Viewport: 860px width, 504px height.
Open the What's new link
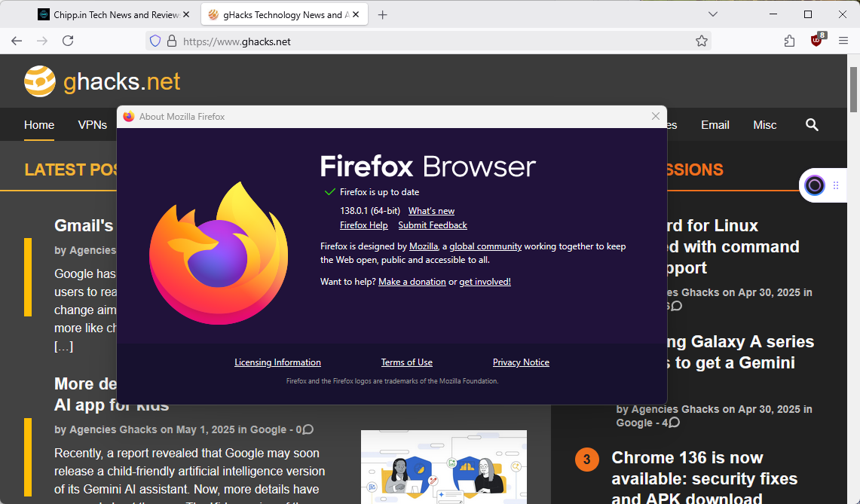(x=431, y=211)
